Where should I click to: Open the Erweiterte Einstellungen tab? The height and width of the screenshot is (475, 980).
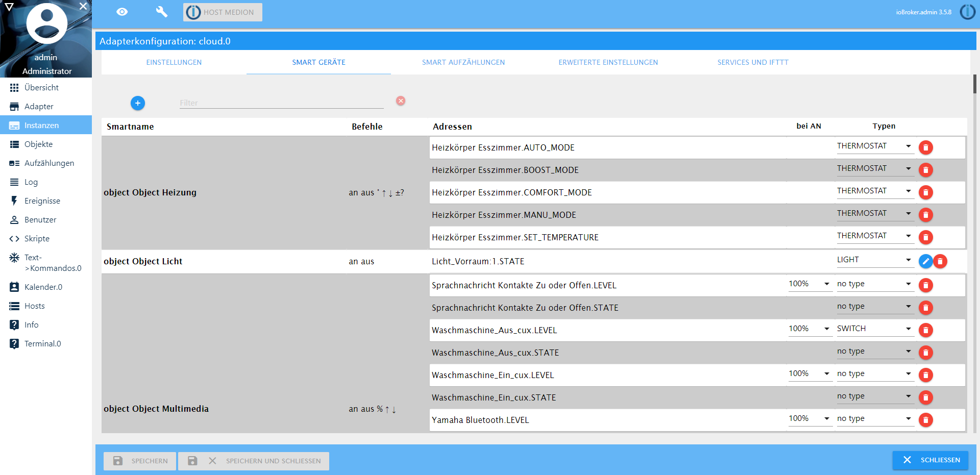608,62
